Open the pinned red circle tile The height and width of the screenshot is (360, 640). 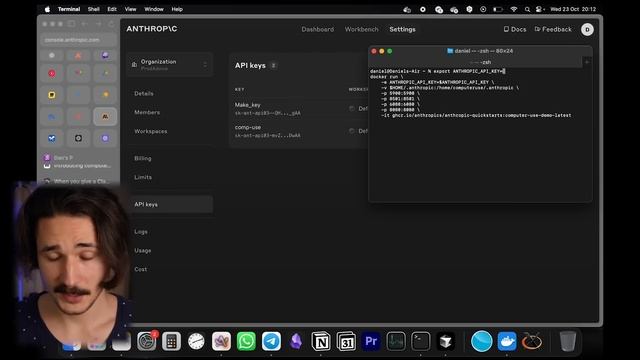(x=52, y=73)
